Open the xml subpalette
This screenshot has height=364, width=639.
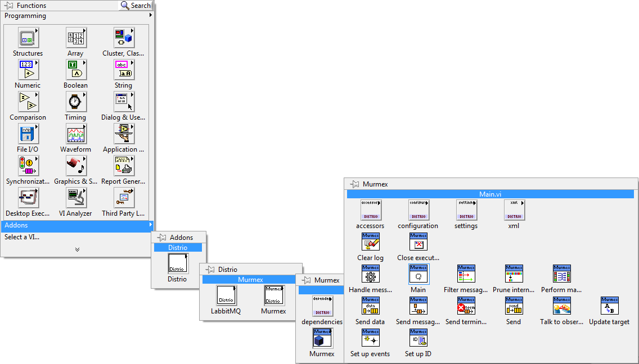514,210
